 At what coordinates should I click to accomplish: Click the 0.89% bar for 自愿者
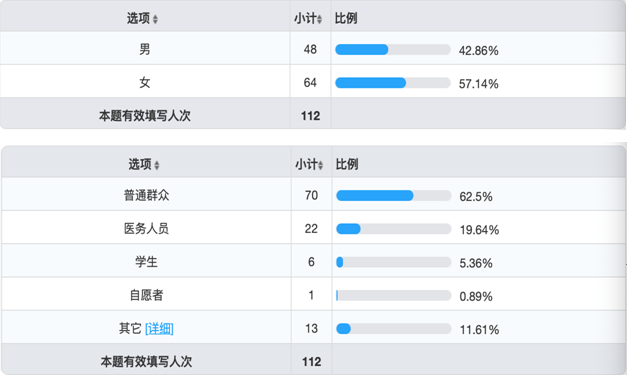pos(393,295)
